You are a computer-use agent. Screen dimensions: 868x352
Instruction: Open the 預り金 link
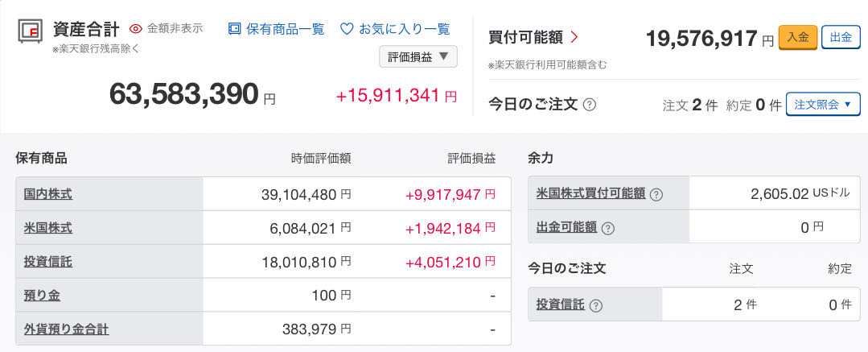[43, 296]
